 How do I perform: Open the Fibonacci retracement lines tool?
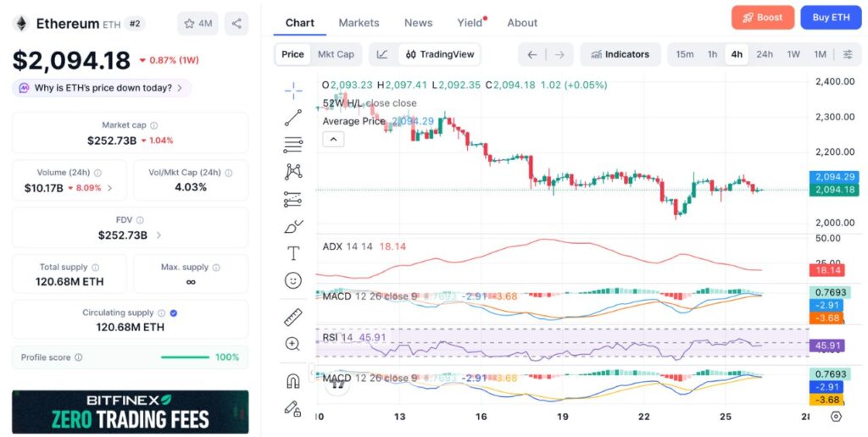(x=293, y=144)
